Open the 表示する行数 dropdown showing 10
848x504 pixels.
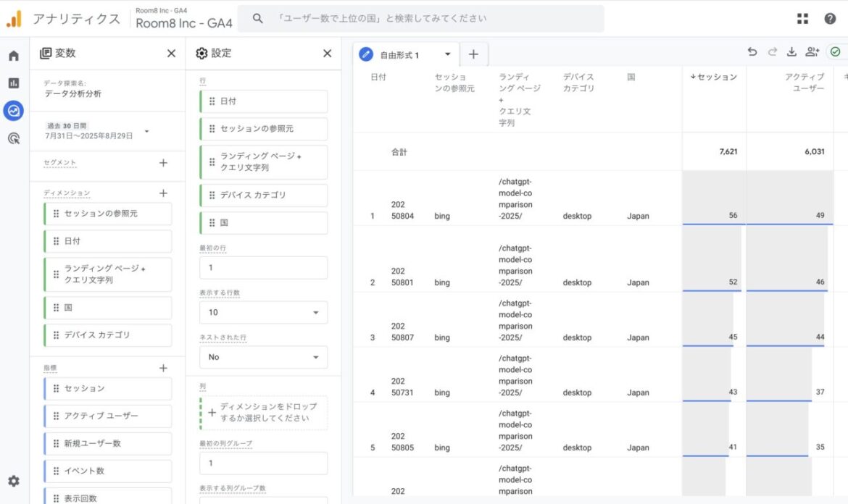click(x=263, y=312)
